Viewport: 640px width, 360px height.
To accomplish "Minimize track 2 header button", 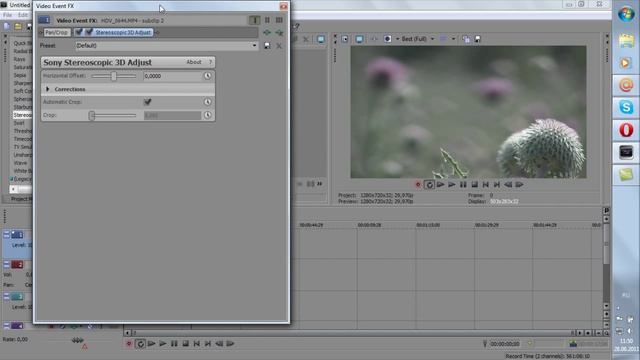I will click(x=6, y=264).
